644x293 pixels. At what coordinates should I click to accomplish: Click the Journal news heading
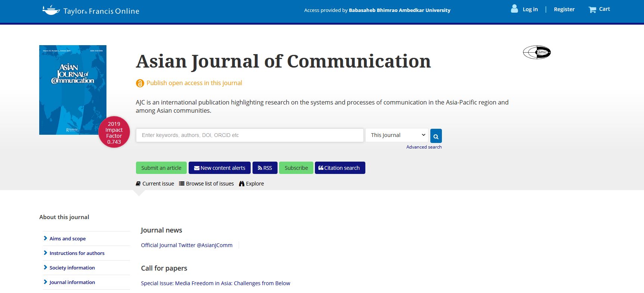[161, 230]
